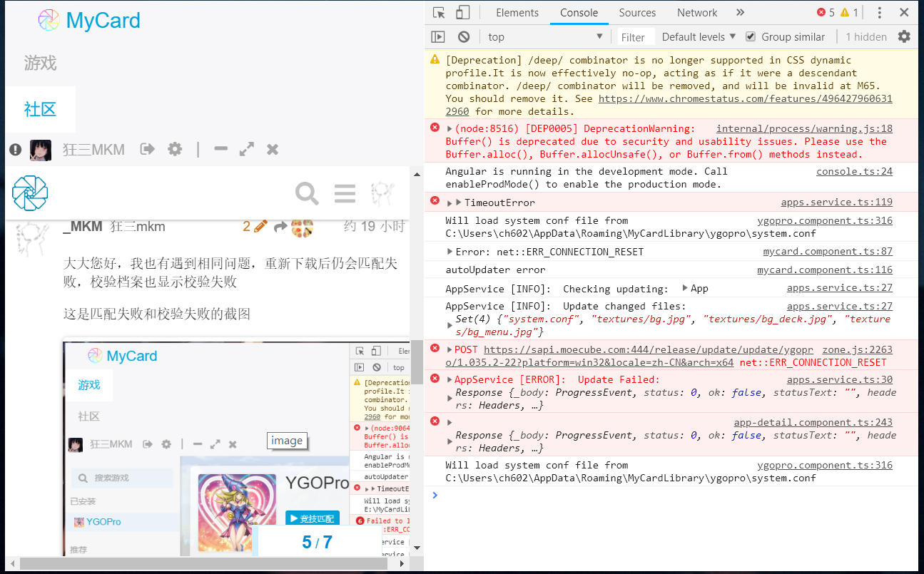Expand the POST request error entry
This screenshot has height=574, width=924.
point(450,349)
